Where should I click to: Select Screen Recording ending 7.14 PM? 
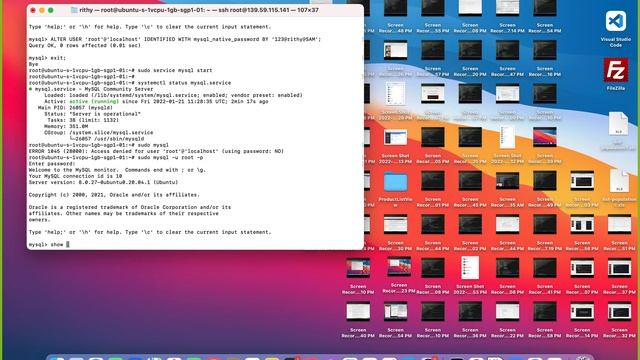point(507,8)
